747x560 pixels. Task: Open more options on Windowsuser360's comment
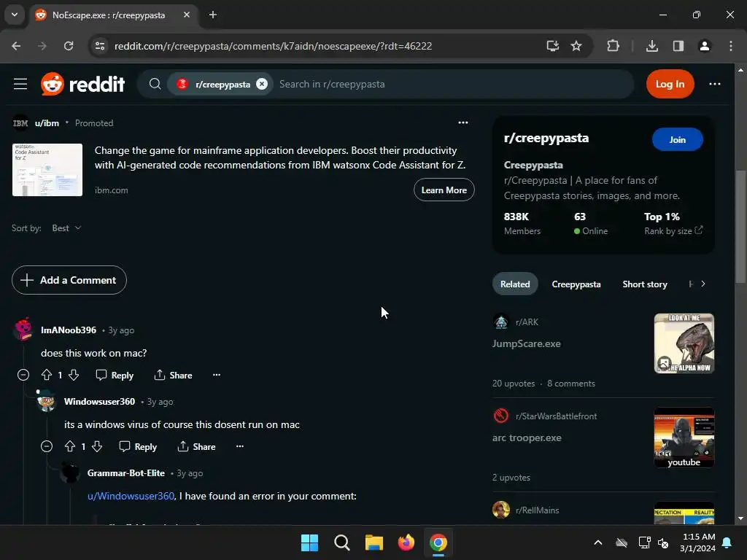click(x=240, y=447)
